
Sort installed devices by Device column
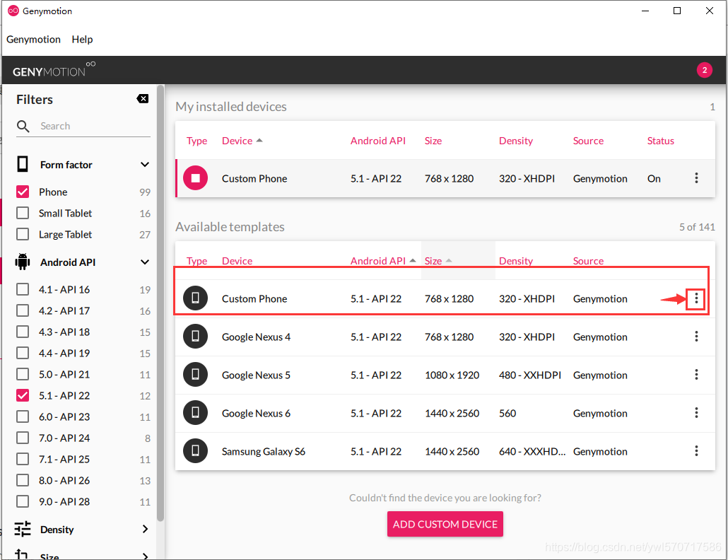click(x=237, y=141)
